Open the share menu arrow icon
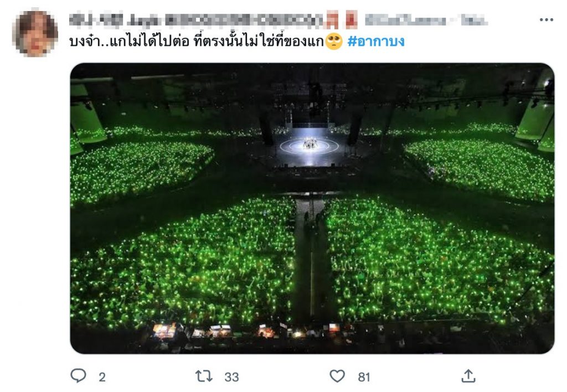567x392 pixels. pyautogui.click(x=468, y=376)
